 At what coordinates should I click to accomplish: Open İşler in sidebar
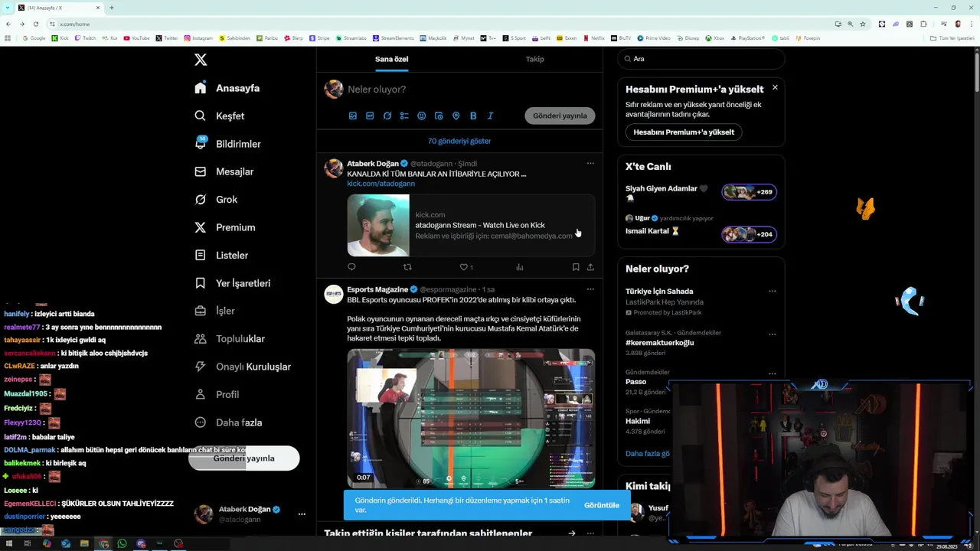point(215,311)
